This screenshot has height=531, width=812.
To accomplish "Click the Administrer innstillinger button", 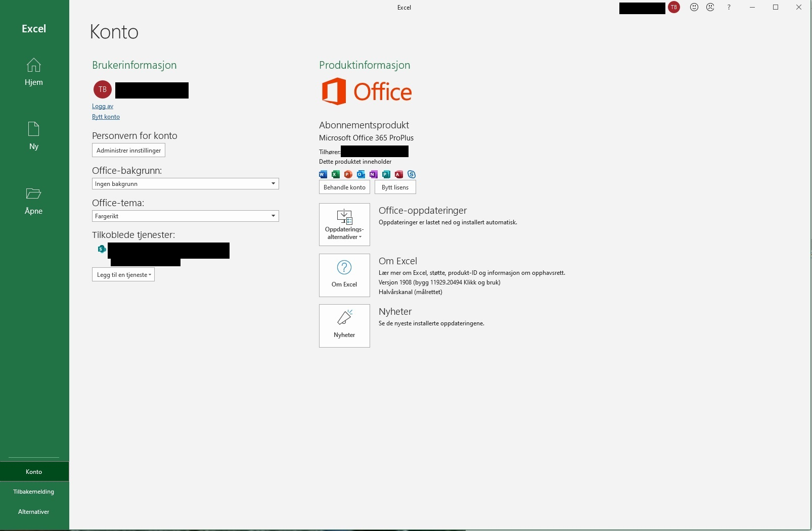I will pos(129,151).
